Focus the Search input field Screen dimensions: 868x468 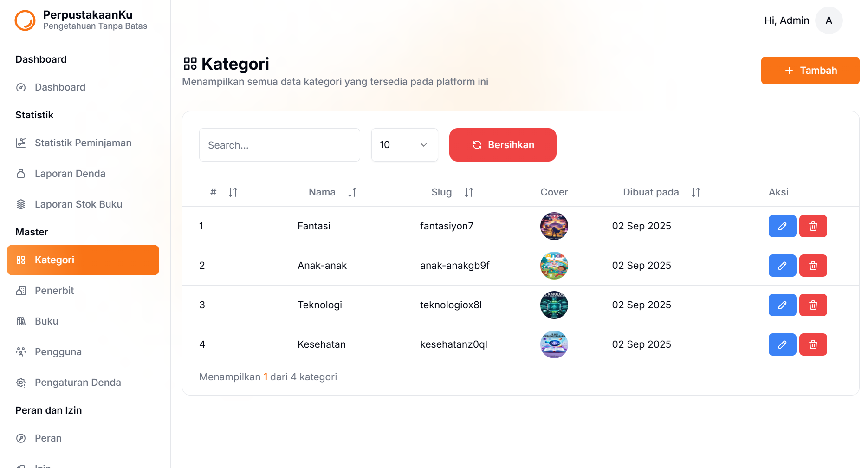(279, 145)
